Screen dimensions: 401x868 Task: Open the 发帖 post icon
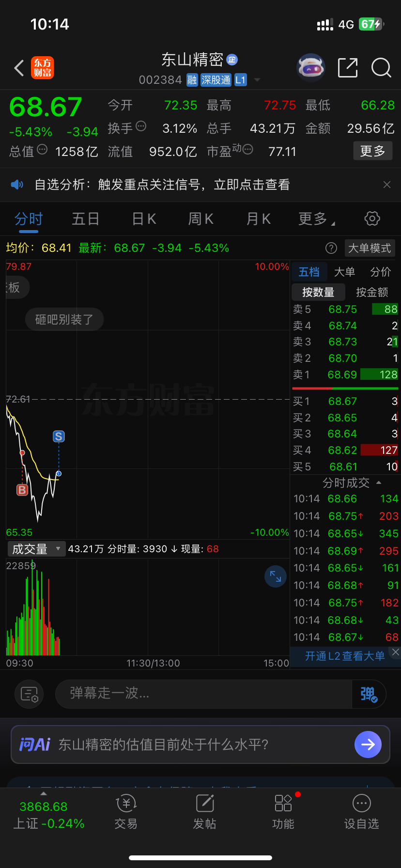205,812
